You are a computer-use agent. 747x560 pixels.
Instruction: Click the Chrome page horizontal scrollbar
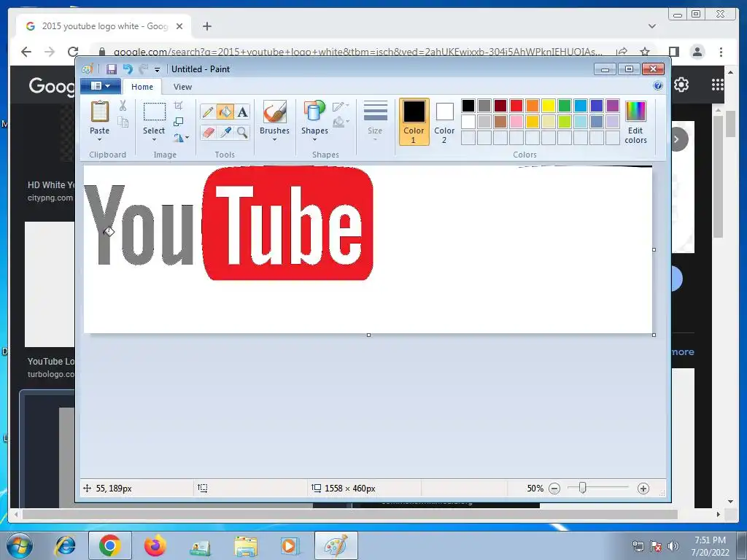349,514
